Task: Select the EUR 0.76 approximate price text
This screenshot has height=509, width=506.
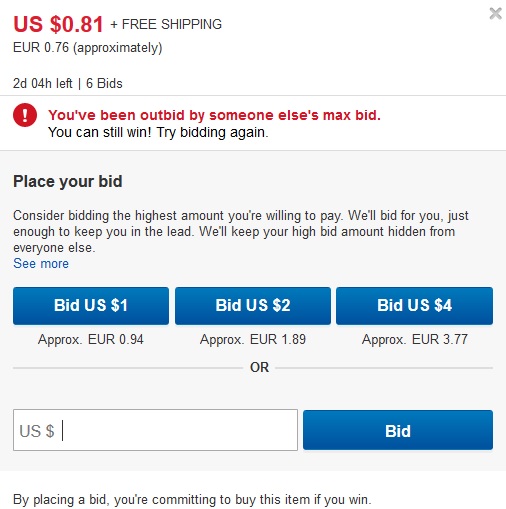Action: pyautogui.click(x=88, y=48)
